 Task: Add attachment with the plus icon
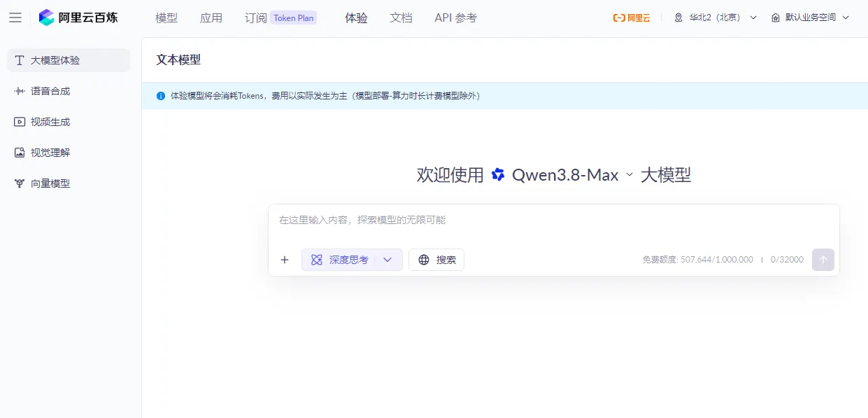tap(285, 260)
